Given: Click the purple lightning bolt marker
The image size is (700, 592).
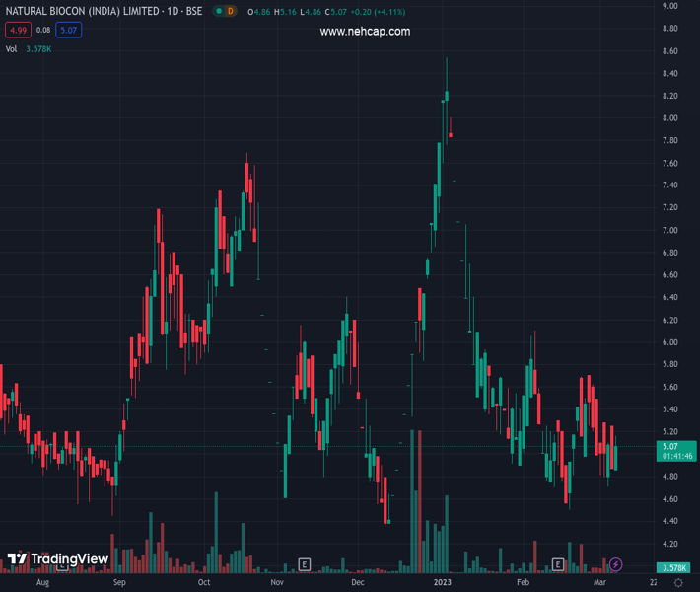Looking at the screenshot, I should tap(616, 564).
